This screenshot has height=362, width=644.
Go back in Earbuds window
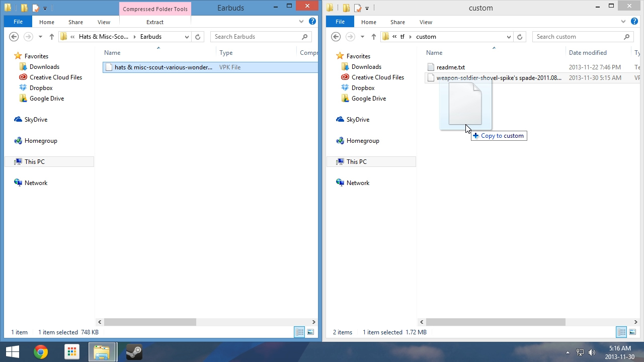click(x=14, y=37)
